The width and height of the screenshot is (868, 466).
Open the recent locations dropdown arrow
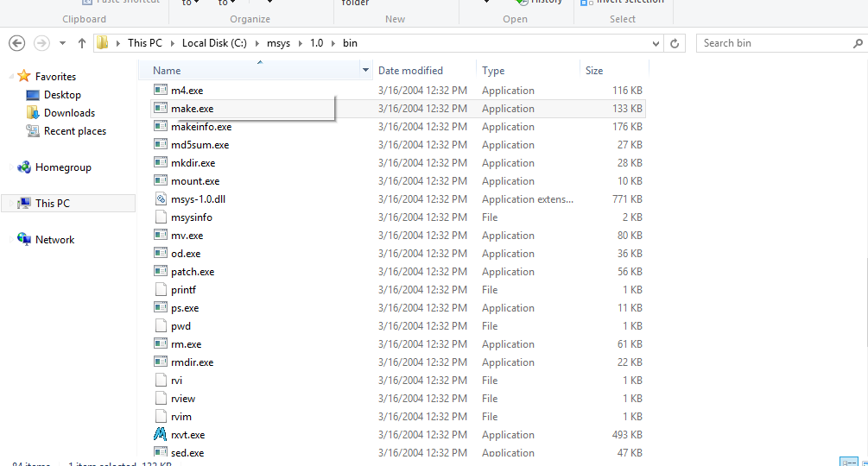coord(61,43)
